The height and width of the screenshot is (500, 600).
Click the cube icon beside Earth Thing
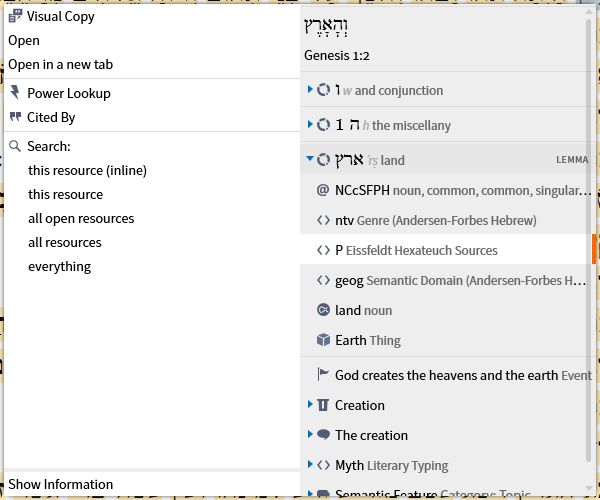pos(323,340)
